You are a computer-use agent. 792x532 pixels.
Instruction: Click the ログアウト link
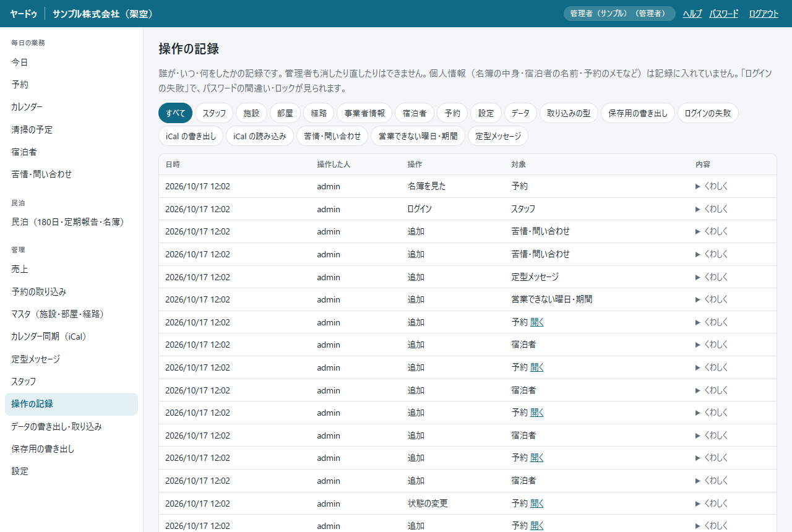coord(764,14)
